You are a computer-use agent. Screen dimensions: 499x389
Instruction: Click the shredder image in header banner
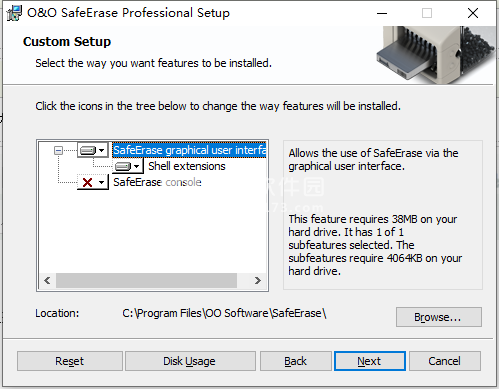436,54
